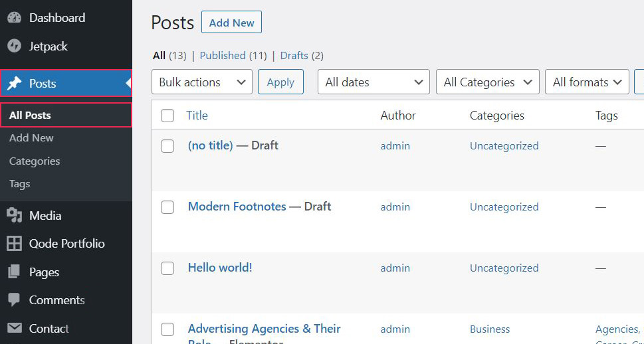Click the Comments speech bubble icon

click(x=14, y=300)
